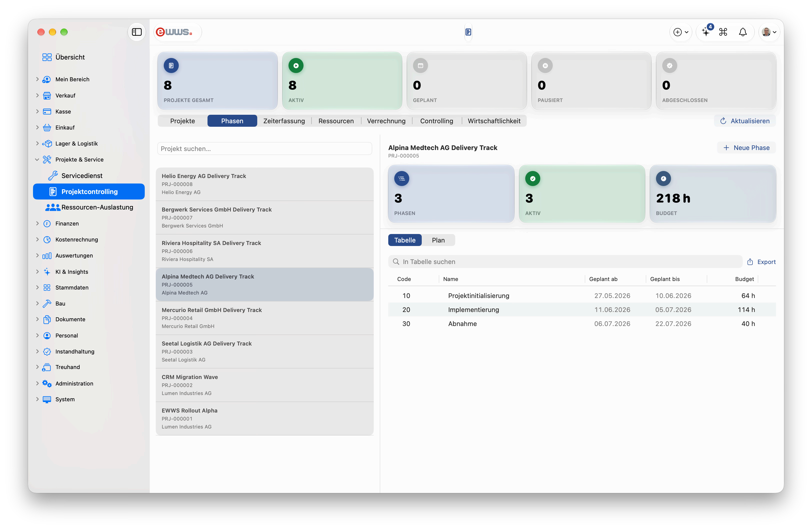Switch to the Ressourcen tab

(336, 121)
